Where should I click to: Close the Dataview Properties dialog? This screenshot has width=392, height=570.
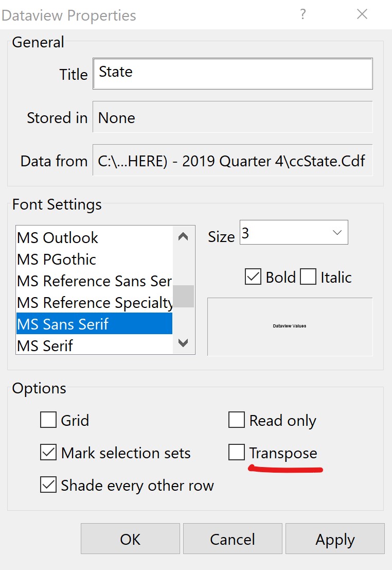click(x=362, y=14)
